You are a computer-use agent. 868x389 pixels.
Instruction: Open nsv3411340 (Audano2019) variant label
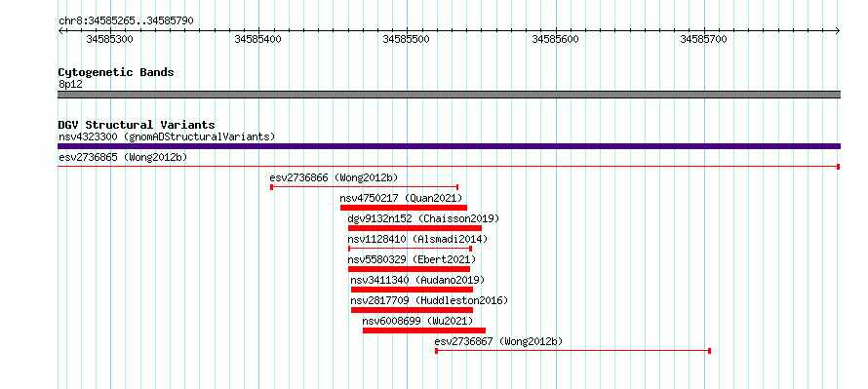pos(417,280)
